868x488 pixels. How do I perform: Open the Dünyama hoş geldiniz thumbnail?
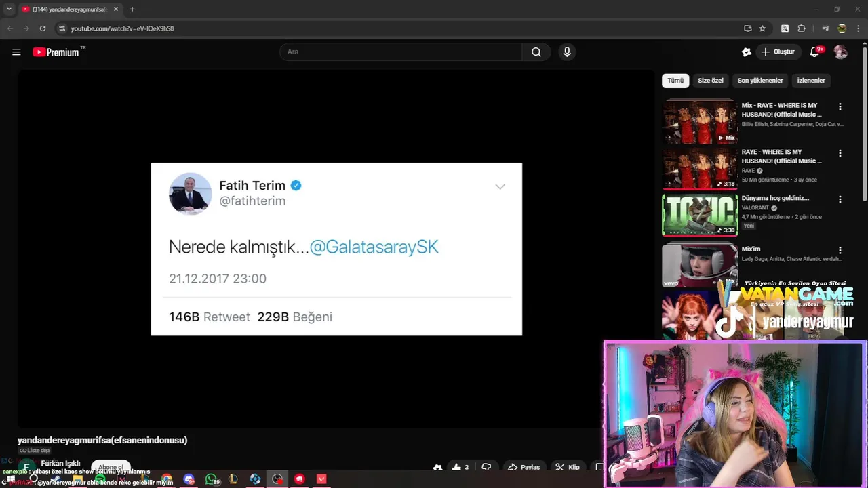(x=699, y=214)
